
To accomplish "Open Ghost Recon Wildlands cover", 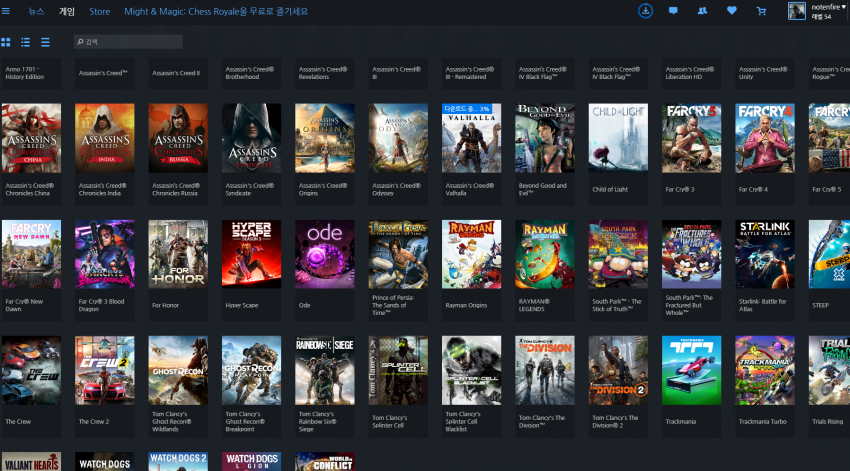I will tap(178, 370).
